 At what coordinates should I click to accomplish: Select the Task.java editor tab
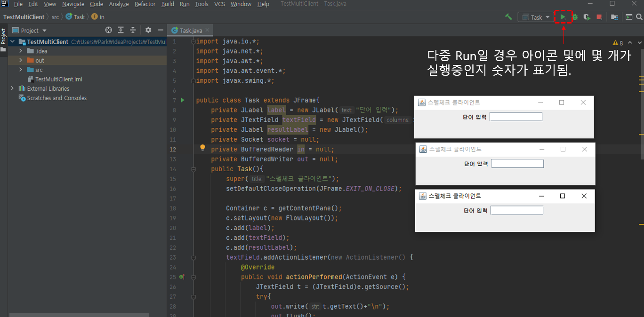(191, 30)
